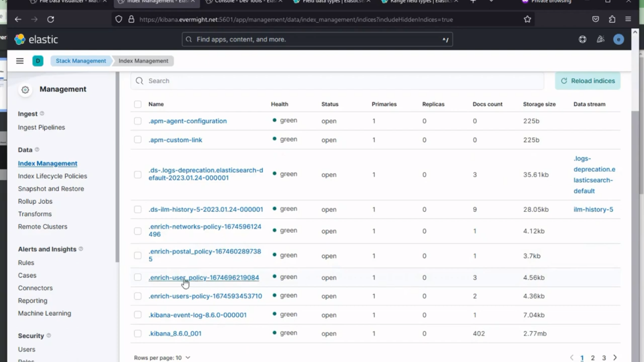Screen dimensions: 644x362
Task: Open Snapshot and Restore in sidebar
Action: (x=51, y=189)
